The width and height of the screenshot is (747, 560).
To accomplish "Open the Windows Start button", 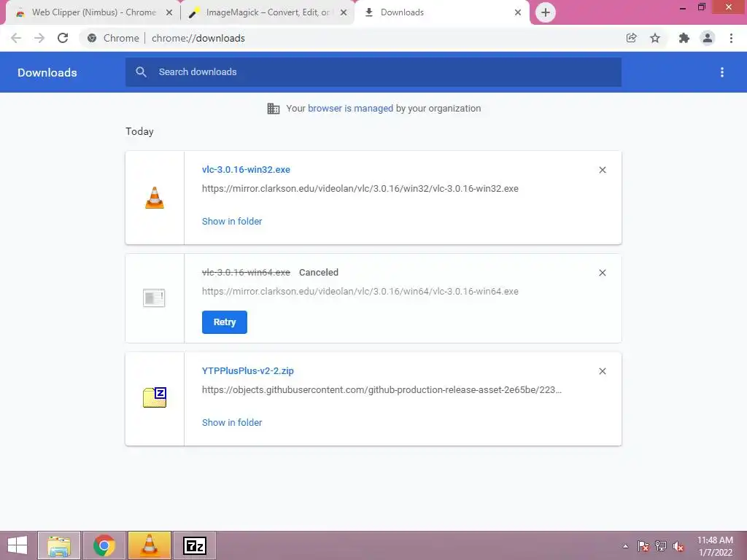I will [x=18, y=545].
